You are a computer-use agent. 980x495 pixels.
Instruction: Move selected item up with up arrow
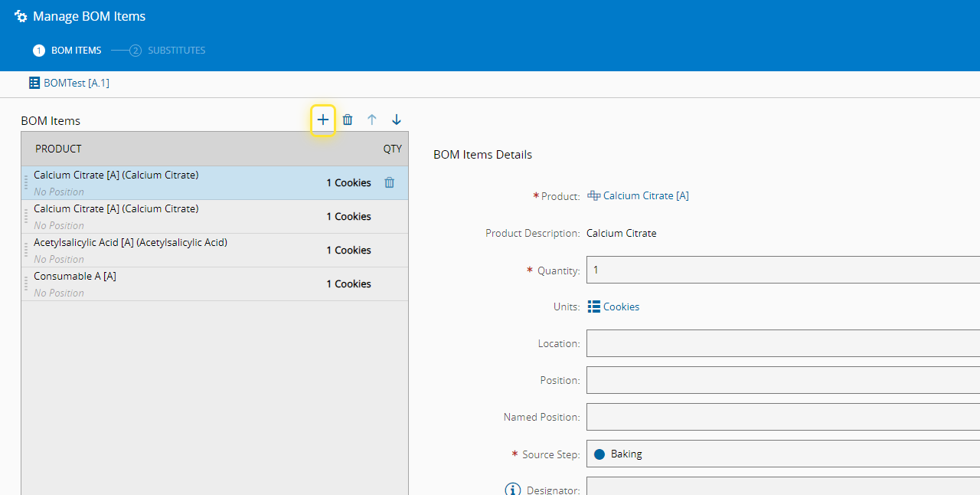[x=372, y=120]
